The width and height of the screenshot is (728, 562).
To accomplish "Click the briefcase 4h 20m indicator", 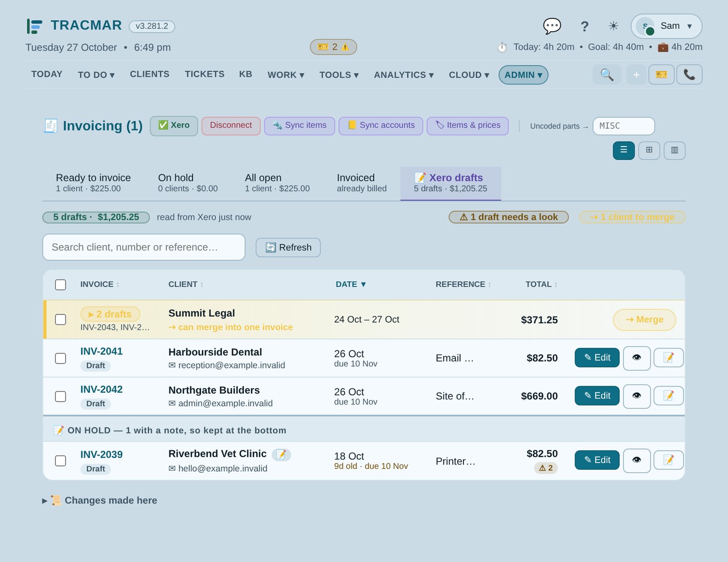I will point(680,47).
